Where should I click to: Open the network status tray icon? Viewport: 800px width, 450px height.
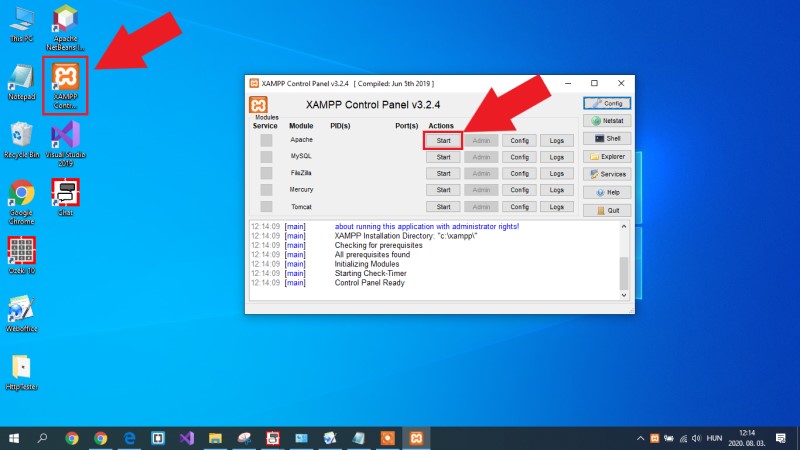683,439
